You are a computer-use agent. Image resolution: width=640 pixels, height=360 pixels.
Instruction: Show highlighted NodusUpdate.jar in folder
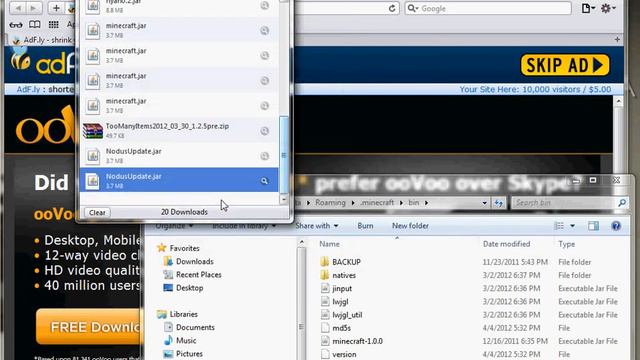tap(264, 181)
